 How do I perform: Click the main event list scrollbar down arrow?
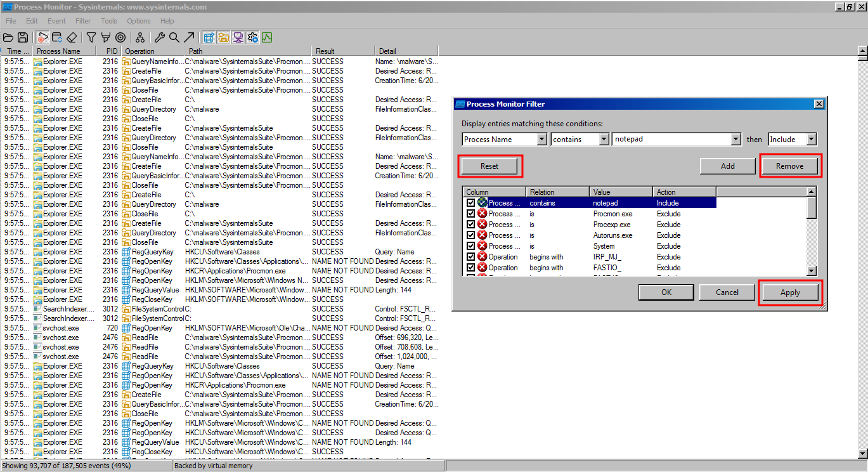tap(862, 453)
